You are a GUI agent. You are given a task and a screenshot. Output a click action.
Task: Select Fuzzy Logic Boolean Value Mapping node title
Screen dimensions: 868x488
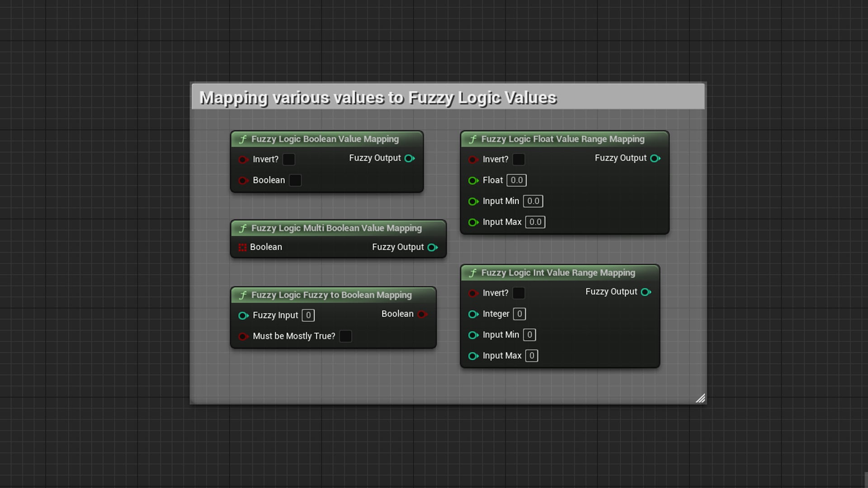tap(325, 139)
